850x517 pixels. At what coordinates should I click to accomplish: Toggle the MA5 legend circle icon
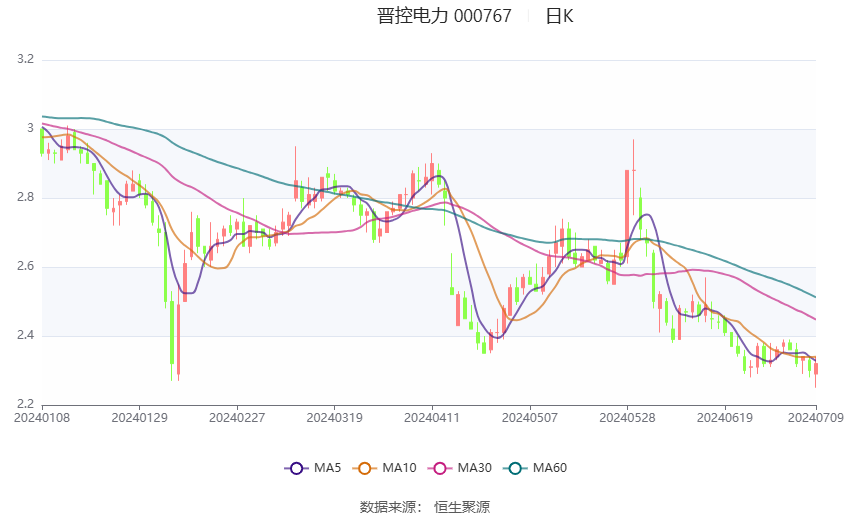pyautogui.click(x=297, y=468)
